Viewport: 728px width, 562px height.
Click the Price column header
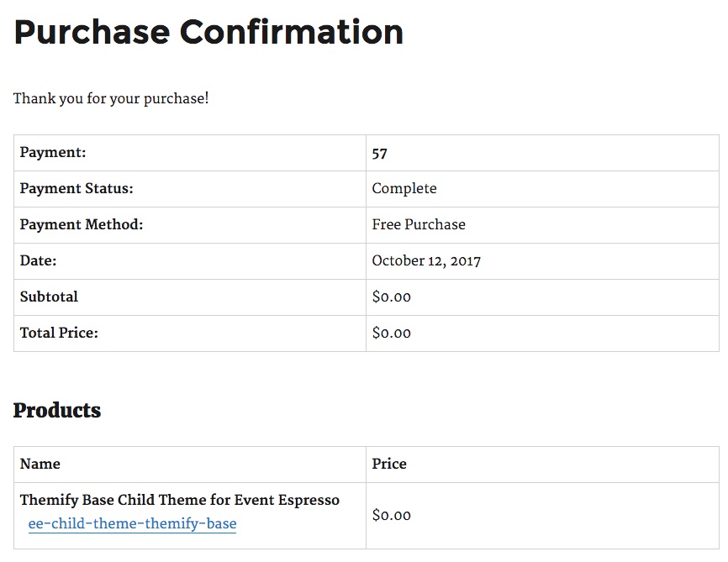(x=389, y=464)
